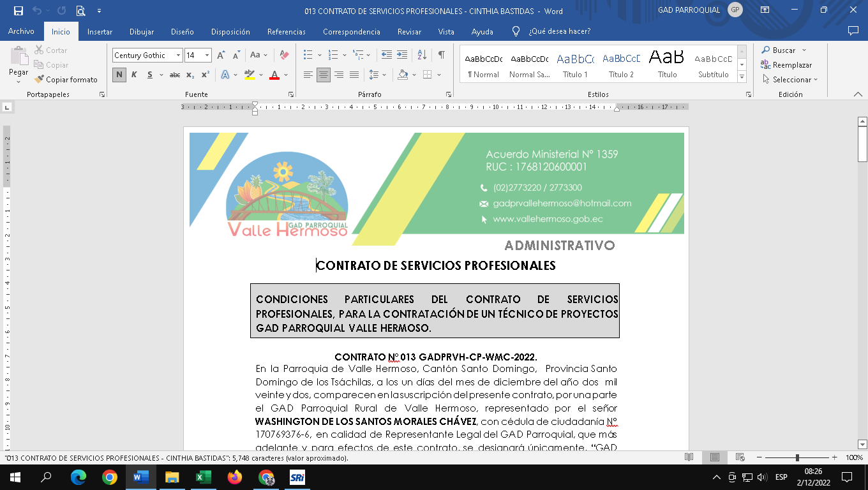Click the Sort A-Z icon
This screenshot has width=868, height=490.
[422, 55]
